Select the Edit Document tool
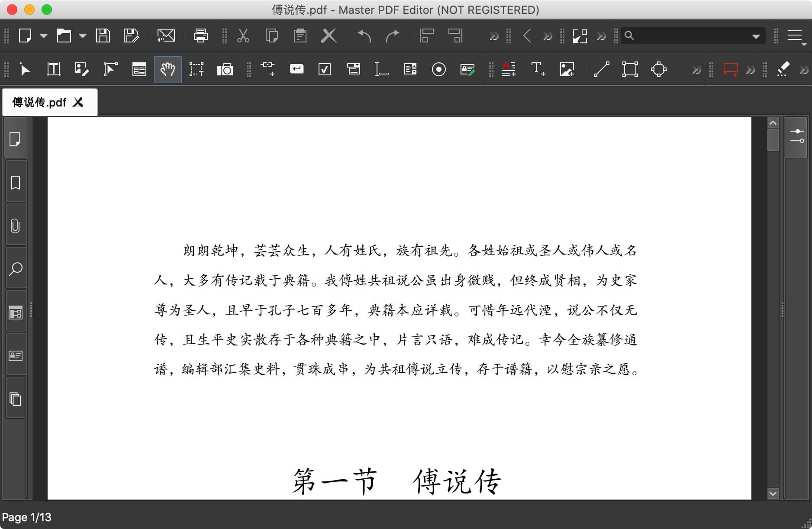 (x=82, y=69)
